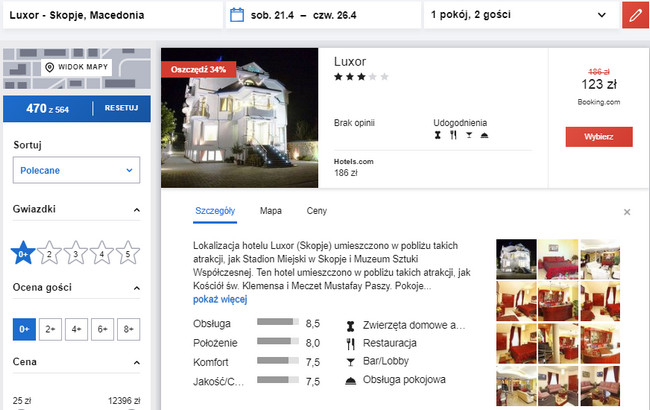Screen dimensions: 650x410
Task: Click the bell icon beside Obsługa pokojowa
Action: tap(351, 381)
